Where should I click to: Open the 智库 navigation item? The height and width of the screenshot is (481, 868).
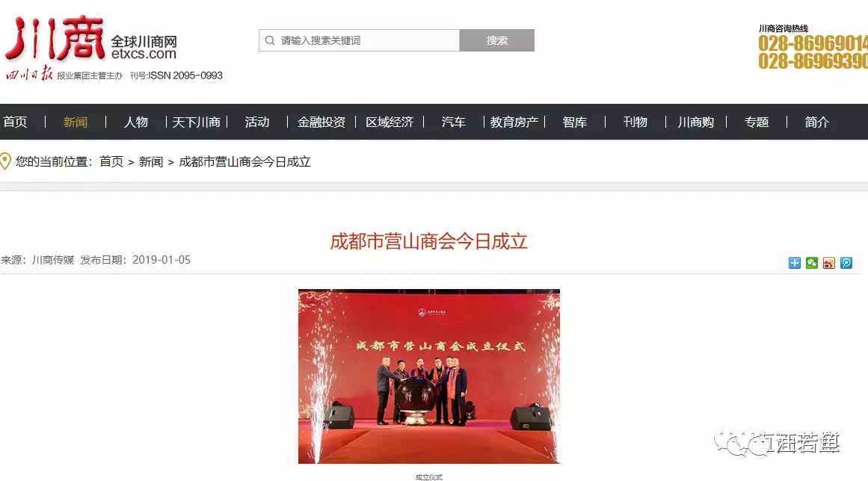[575, 122]
